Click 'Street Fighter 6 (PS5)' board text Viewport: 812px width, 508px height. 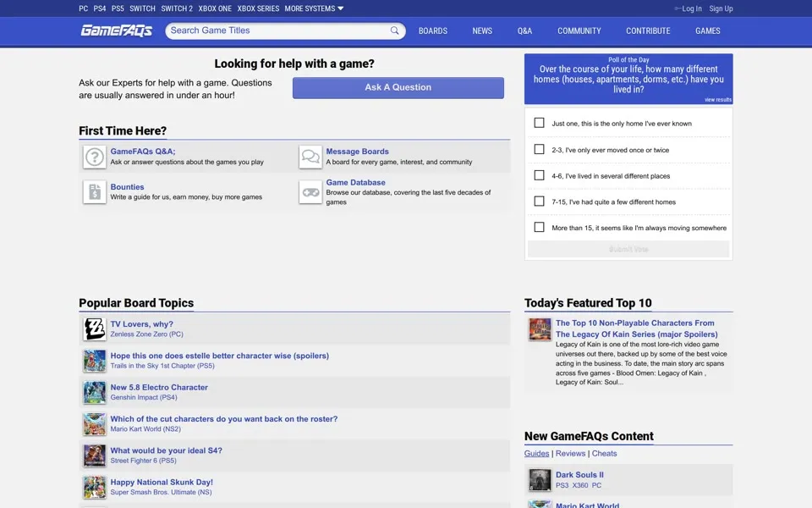coord(143,461)
